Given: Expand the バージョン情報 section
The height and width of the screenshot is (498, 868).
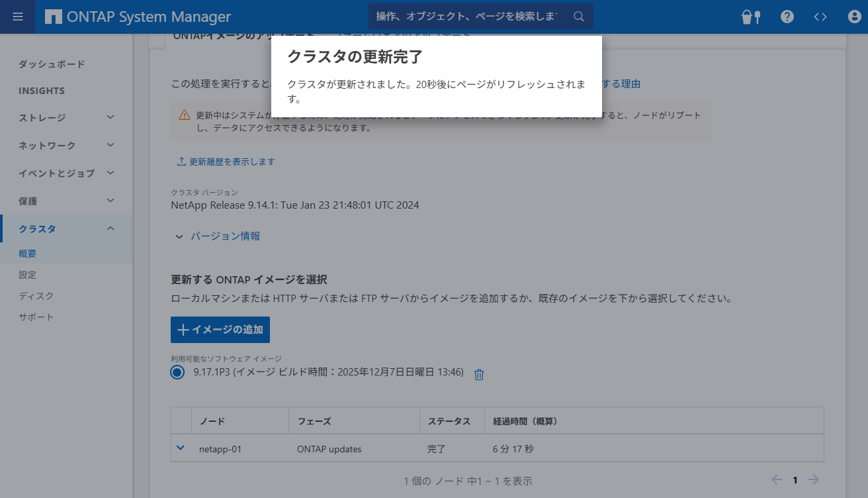Looking at the screenshot, I should coord(179,236).
